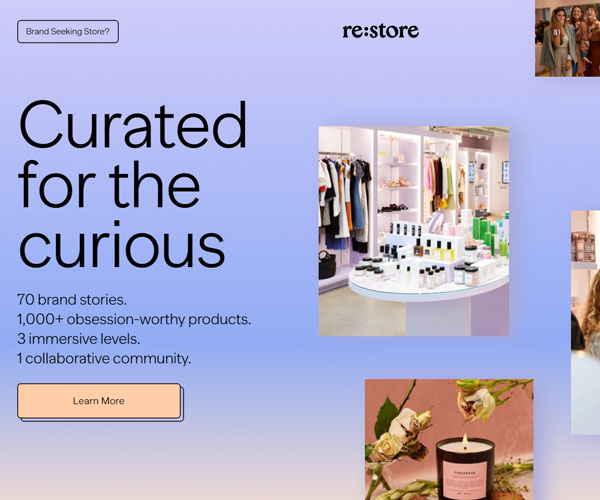Click the "for the" headline line
Viewport: 600px width, 500px height.
point(109,184)
